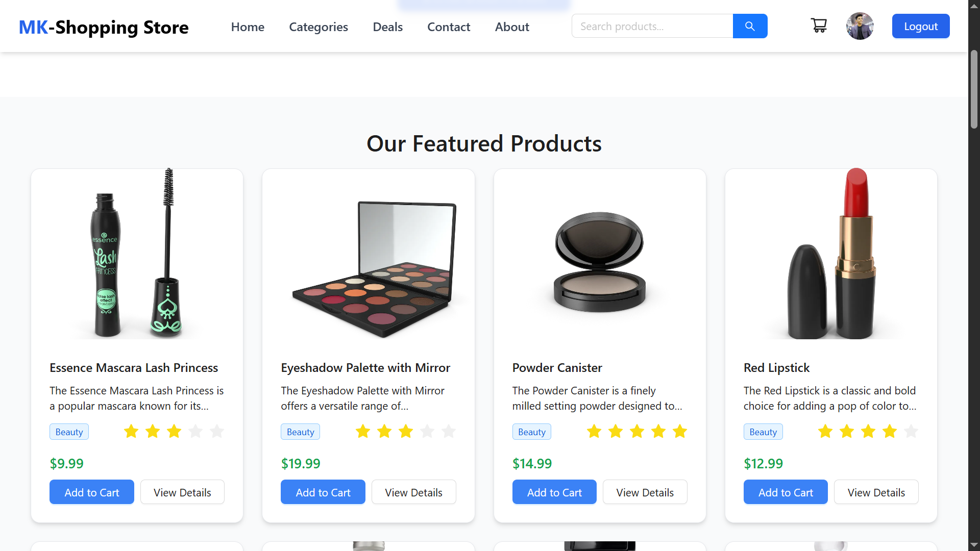Click the fifth star on Essence Mascara rating
980x551 pixels.
pos(217,432)
